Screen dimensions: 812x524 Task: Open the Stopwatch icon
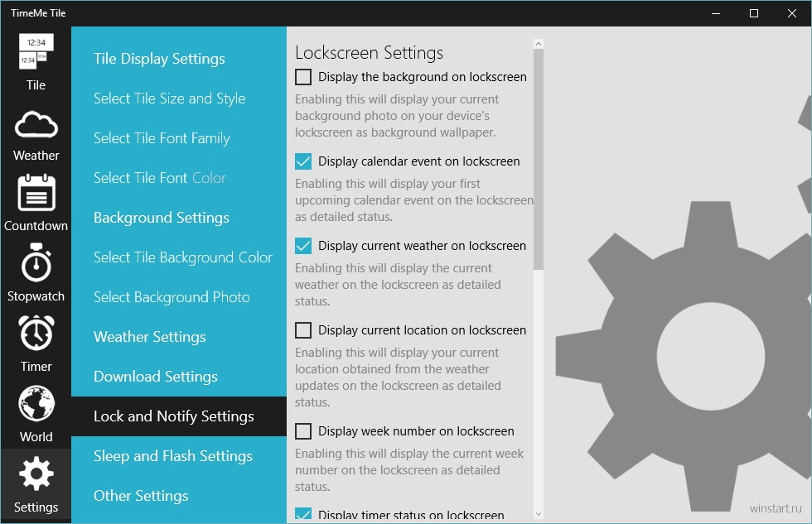coord(36,262)
